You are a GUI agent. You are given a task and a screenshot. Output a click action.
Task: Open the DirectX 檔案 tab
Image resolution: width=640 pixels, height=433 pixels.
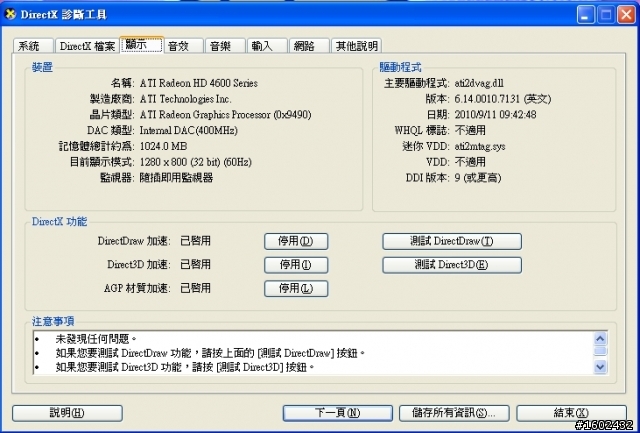(x=87, y=46)
